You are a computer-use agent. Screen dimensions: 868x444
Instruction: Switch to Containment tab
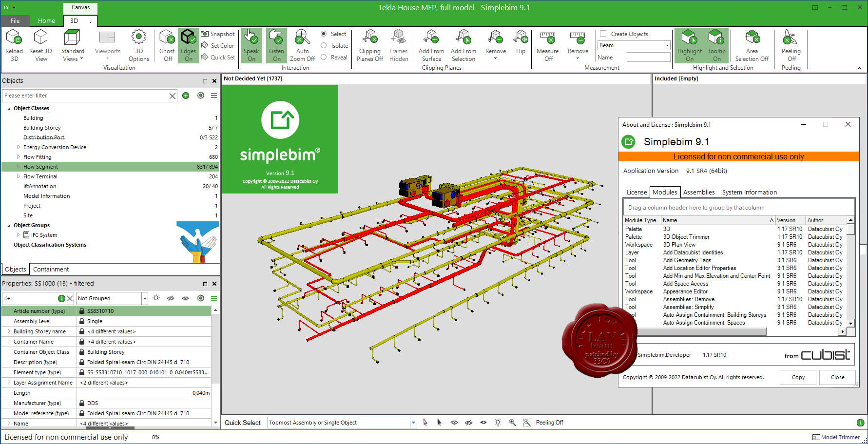51,269
